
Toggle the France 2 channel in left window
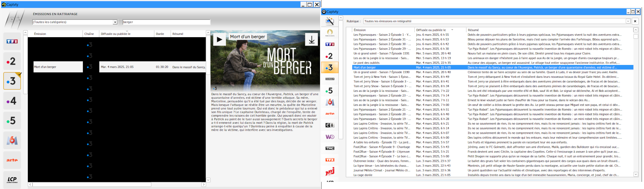click(12, 61)
